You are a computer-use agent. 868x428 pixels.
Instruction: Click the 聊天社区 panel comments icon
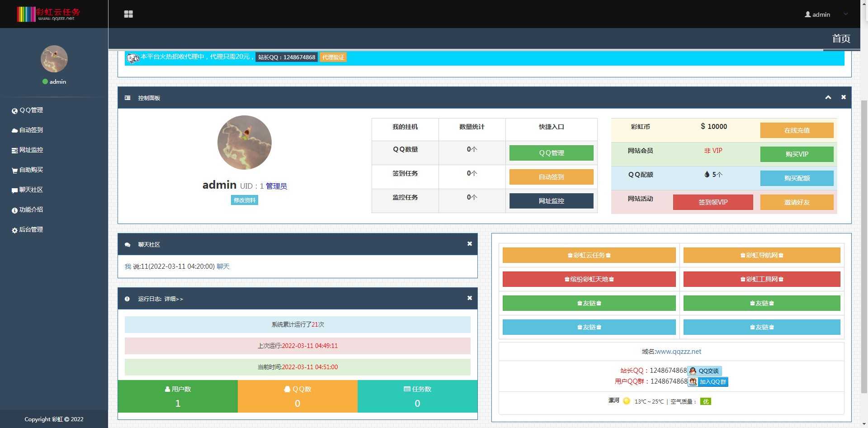tap(127, 244)
